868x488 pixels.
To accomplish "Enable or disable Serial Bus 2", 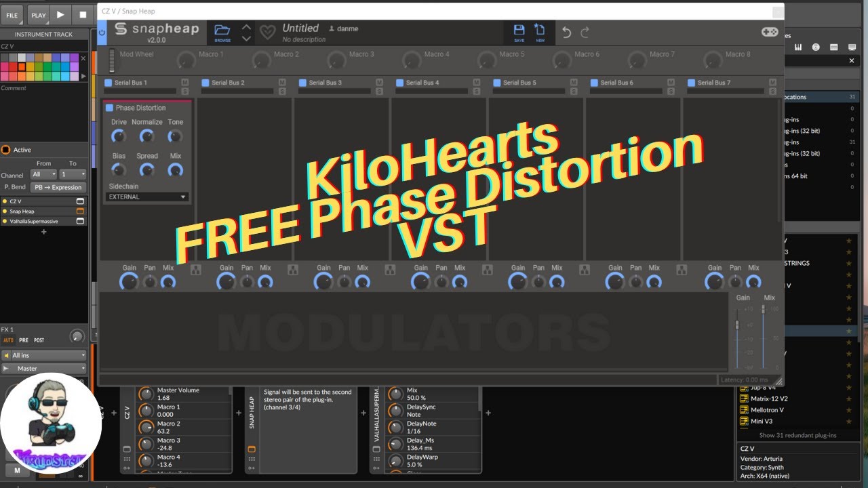I will (x=205, y=83).
